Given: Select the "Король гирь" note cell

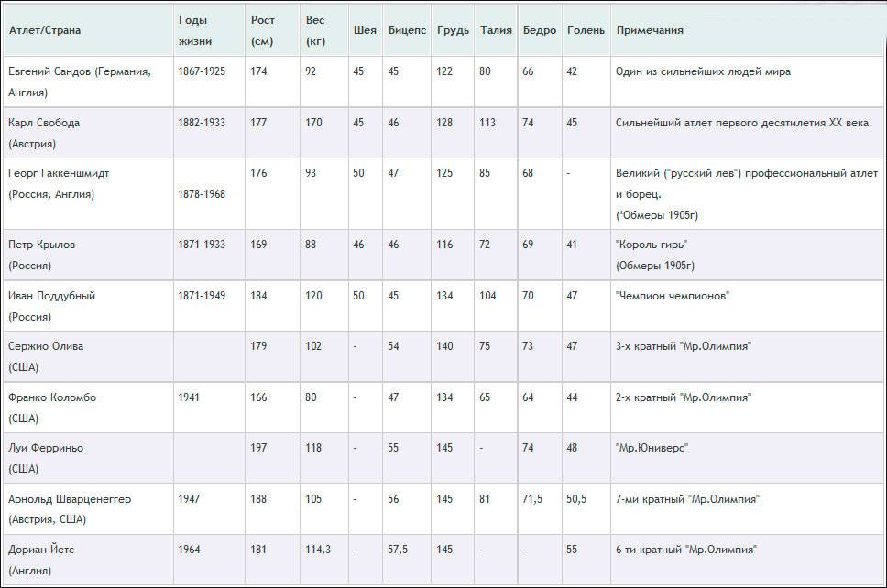Looking at the screenshot, I should (x=650, y=245).
